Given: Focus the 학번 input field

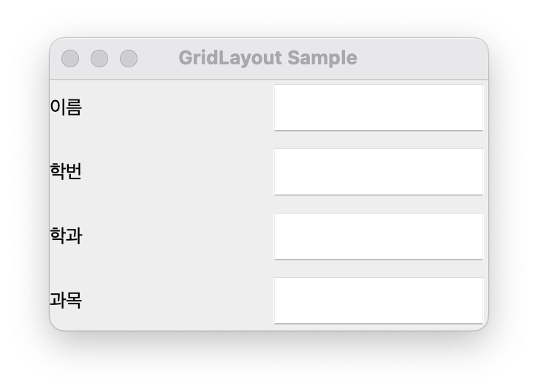Looking at the screenshot, I should (379, 172).
